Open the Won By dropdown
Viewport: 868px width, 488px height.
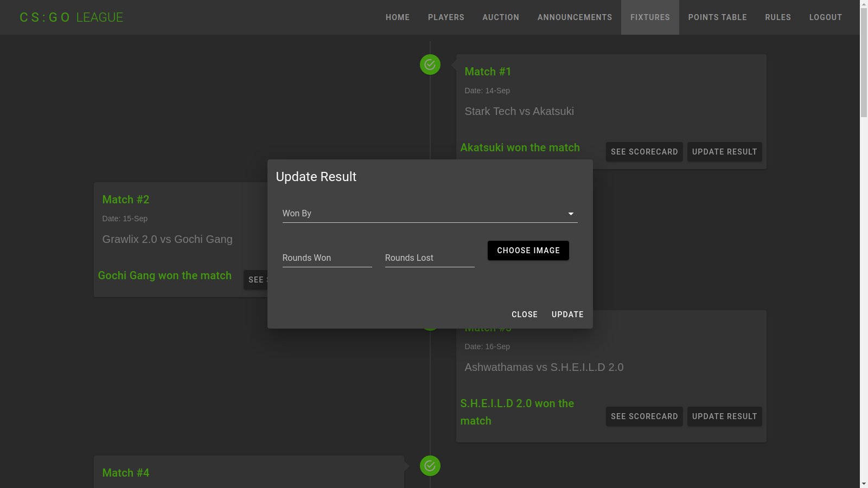point(430,214)
